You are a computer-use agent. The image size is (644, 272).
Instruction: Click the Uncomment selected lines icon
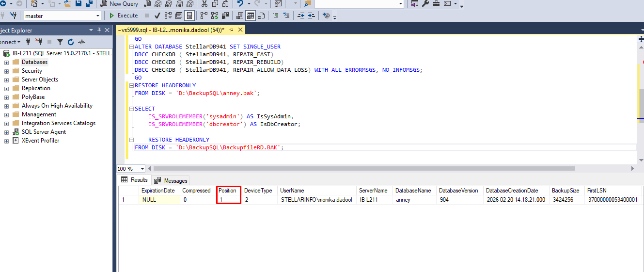pyautogui.click(x=286, y=16)
